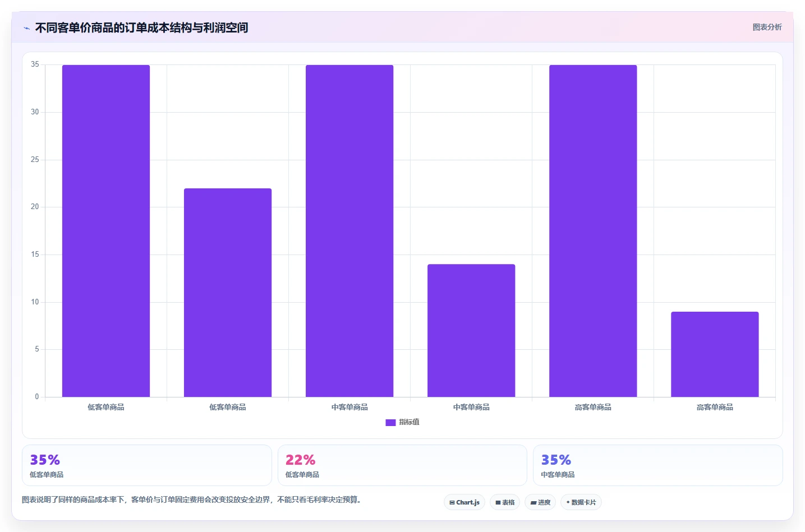This screenshot has width=805, height=532.
Task: Click the y-axis value 20
Action: click(x=35, y=207)
